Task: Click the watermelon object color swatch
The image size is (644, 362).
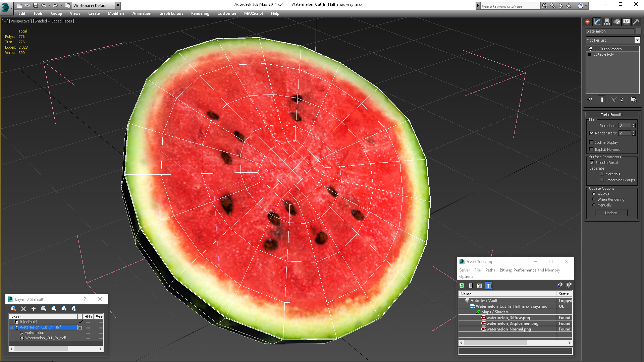Action: click(x=639, y=31)
